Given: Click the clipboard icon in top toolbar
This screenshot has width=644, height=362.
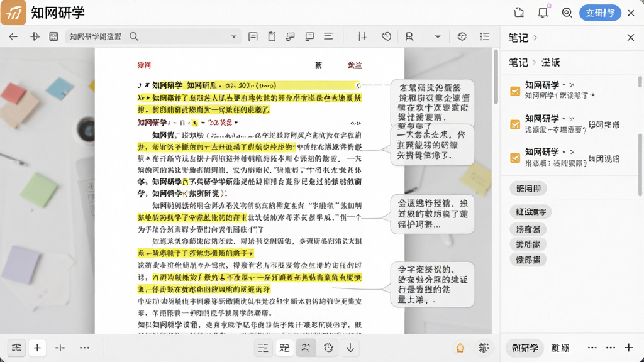Looking at the screenshot, I should tap(272, 36).
